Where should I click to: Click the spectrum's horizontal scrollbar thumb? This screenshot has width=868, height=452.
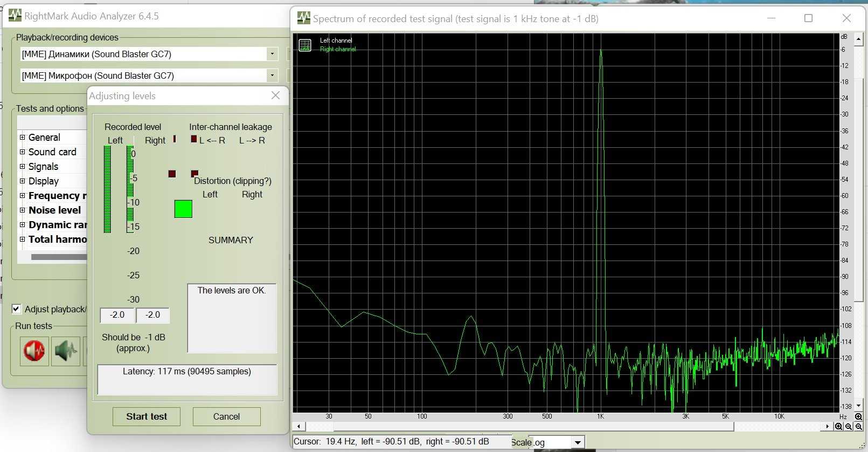tap(533, 427)
